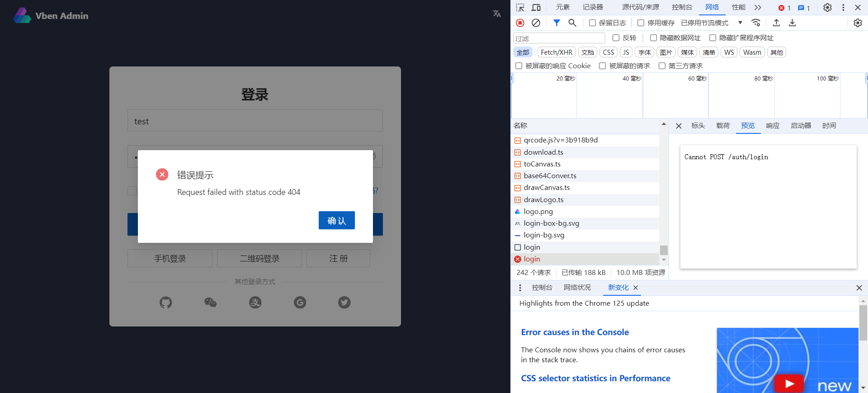Filter requests by WS type
868x393 pixels.
tap(729, 52)
